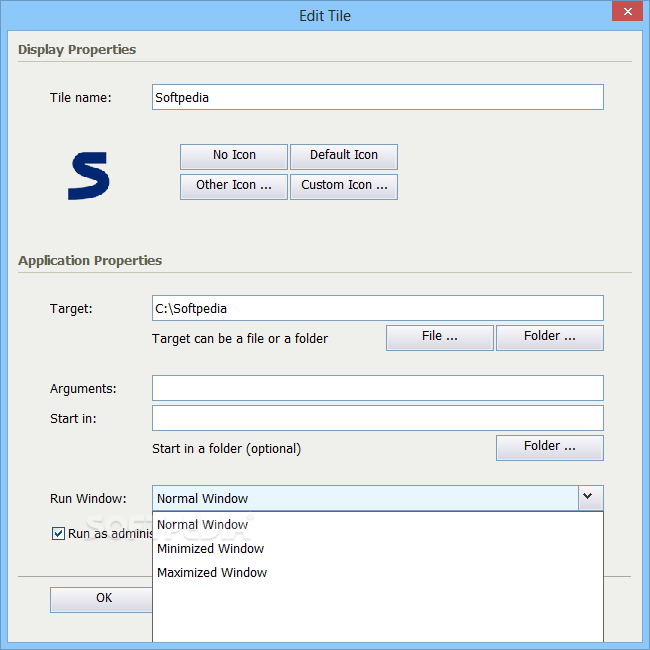Pick Start in folder with Folder button
The width and height of the screenshot is (650, 650).
(550, 448)
